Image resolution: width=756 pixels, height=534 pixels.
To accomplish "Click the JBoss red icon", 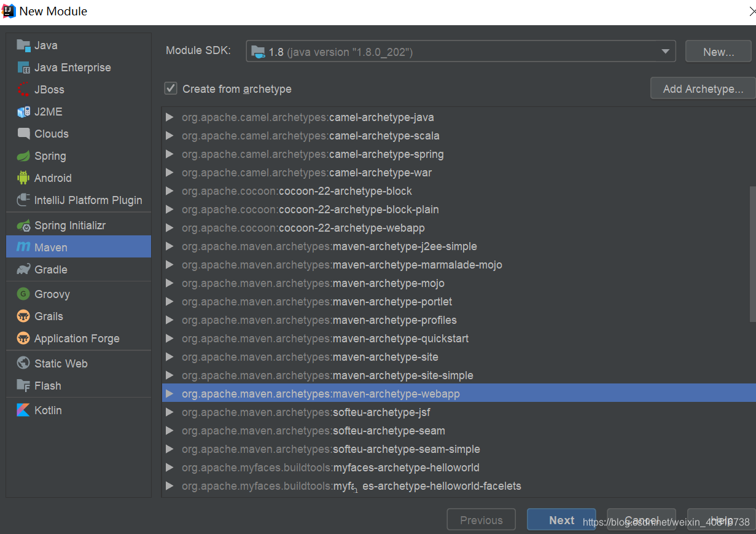I will point(23,90).
